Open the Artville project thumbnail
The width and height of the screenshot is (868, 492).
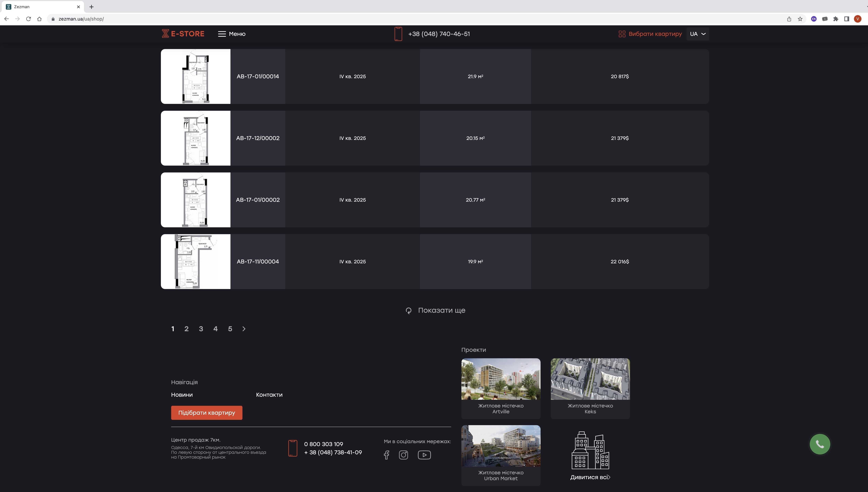(500, 379)
